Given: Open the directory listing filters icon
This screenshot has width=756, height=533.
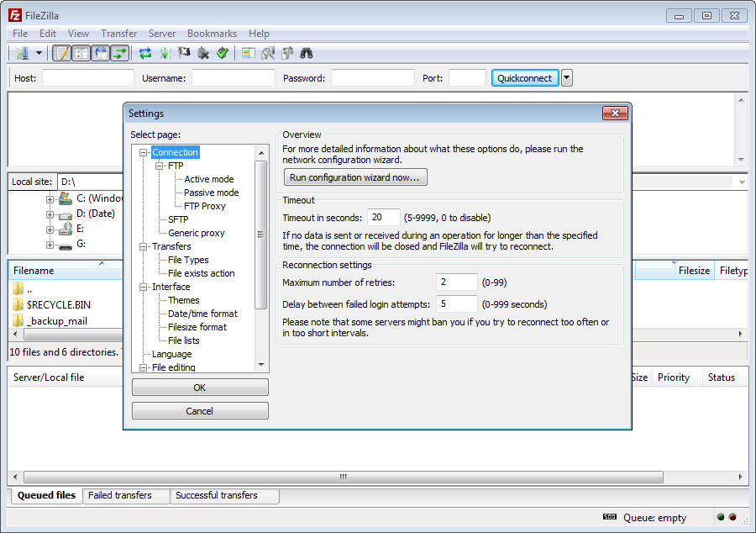Looking at the screenshot, I should [x=249, y=53].
